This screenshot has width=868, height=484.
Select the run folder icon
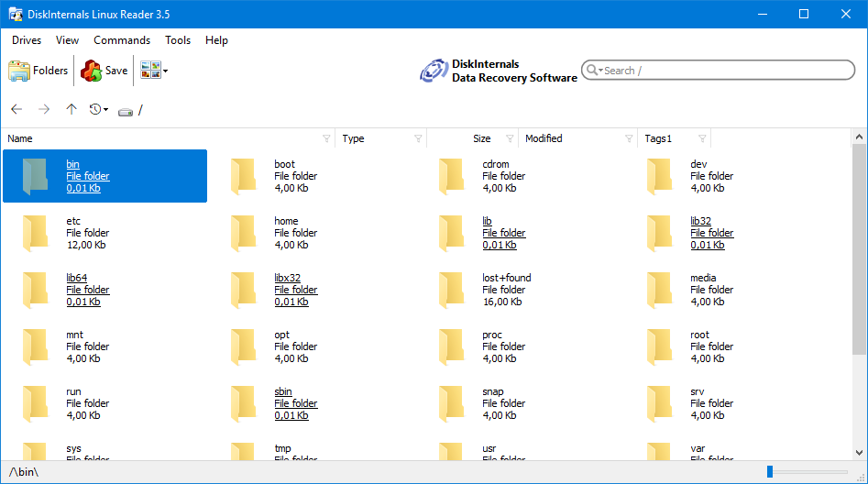[x=35, y=404]
